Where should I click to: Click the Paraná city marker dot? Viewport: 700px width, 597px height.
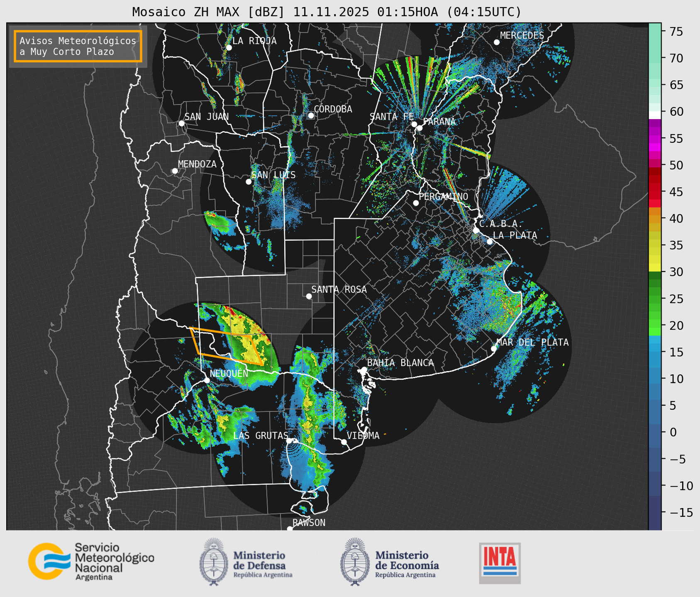tap(420, 128)
